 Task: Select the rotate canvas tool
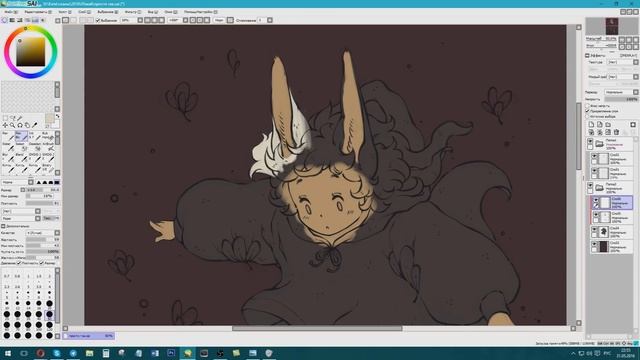pyautogui.click(x=20, y=125)
